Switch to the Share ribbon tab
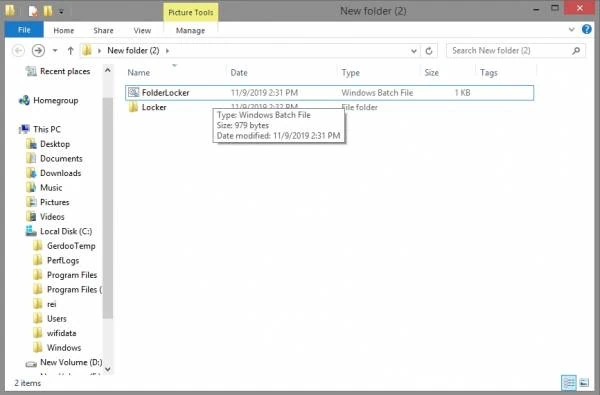 (103, 31)
